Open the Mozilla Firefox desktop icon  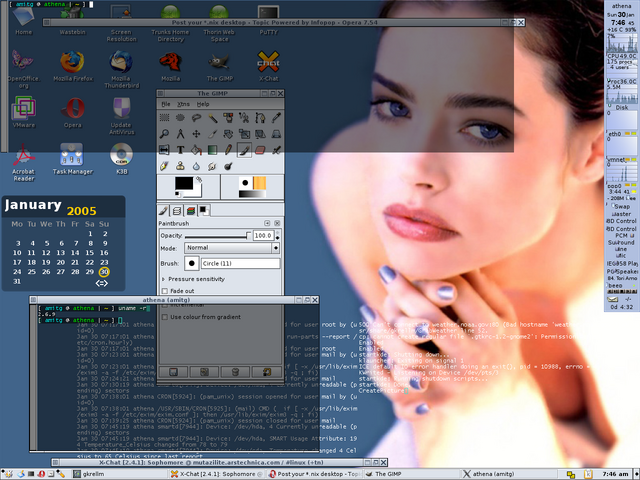pos(73,67)
